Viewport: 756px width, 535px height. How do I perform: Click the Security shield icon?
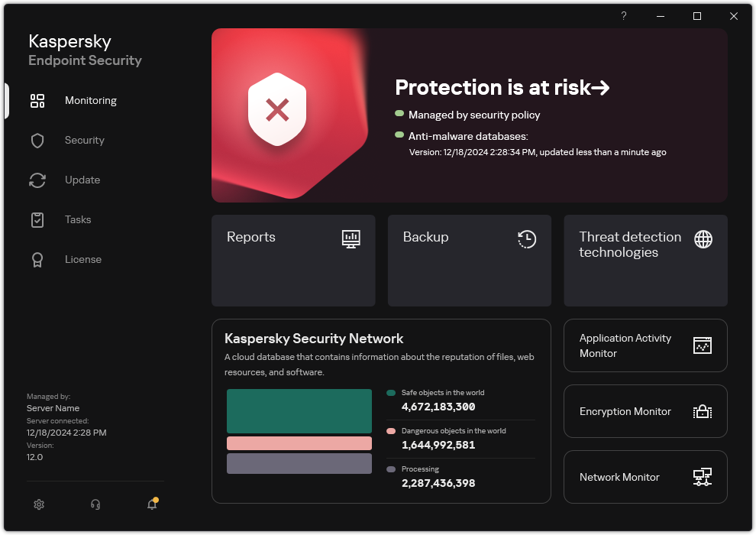(x=37, y=140)
